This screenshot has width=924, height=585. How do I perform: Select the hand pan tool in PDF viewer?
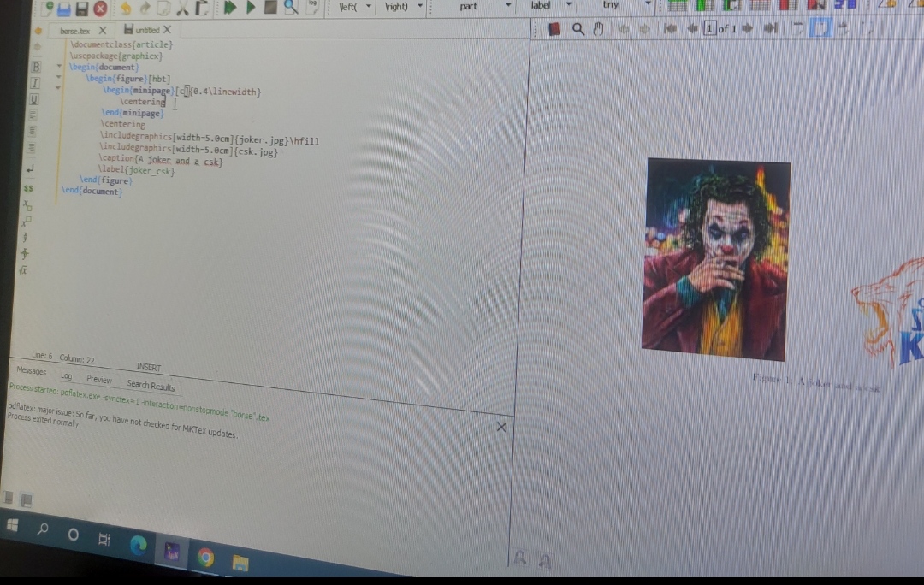coord(599,29)
